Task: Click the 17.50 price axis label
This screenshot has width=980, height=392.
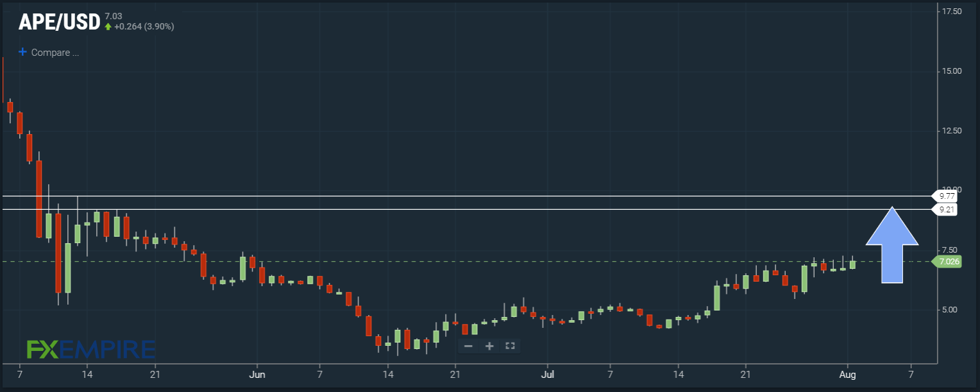Action: [952, 12]
